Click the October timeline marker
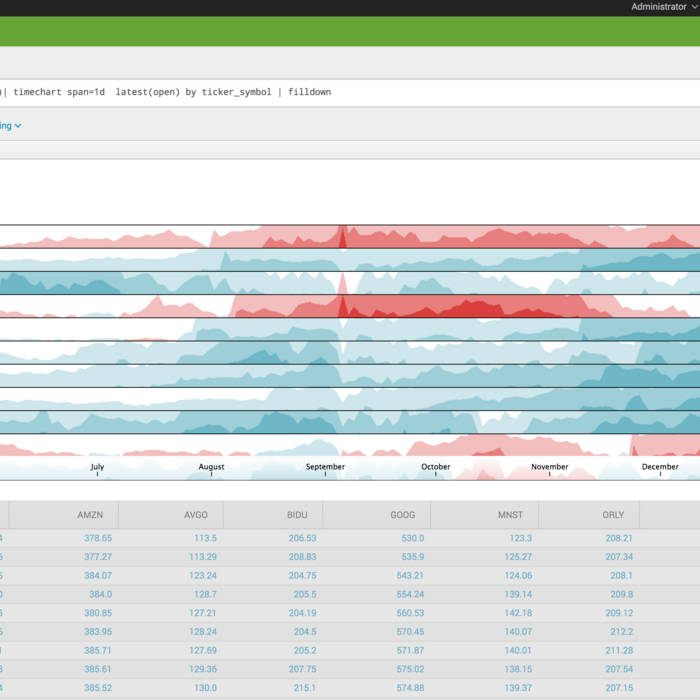Screen dimensions: 700x700 tap(436, 467)
